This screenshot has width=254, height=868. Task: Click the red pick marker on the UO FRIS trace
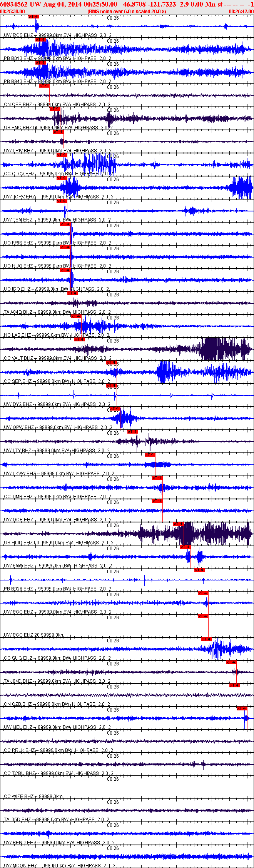point(65,224)
